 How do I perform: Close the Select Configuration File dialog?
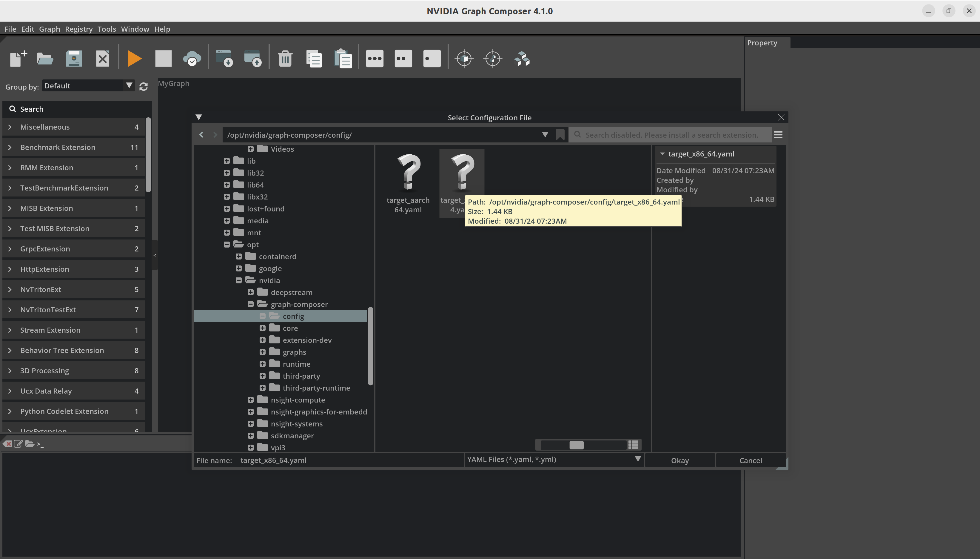(x=781, y=117)
